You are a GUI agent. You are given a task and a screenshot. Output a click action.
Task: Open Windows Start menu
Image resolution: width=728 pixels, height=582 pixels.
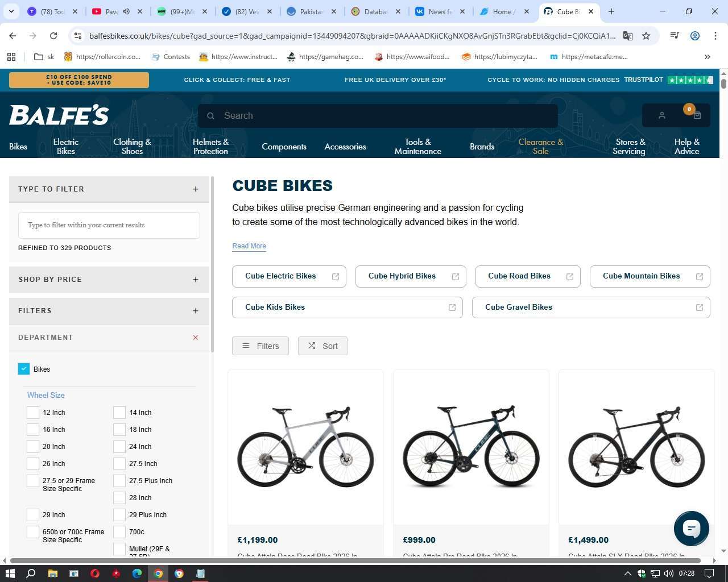point(10,573)
